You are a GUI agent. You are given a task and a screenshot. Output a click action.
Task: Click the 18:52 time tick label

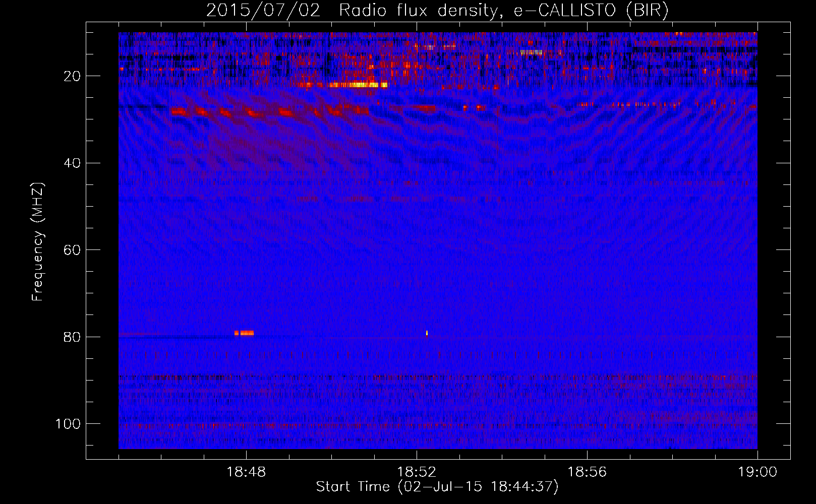tap(417, 472)
